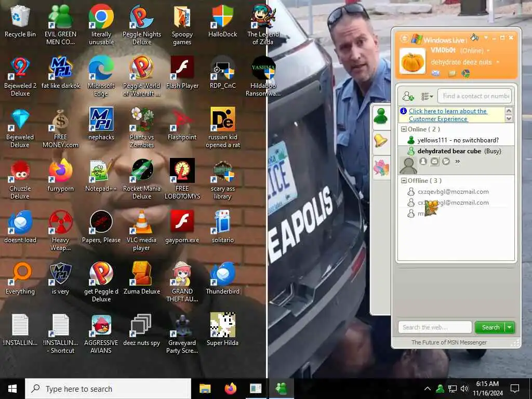The width and height of the screenshot is (532, 399).
Task: Click the back arrow button in Messenger title bar
Action: tap(404, 38)
